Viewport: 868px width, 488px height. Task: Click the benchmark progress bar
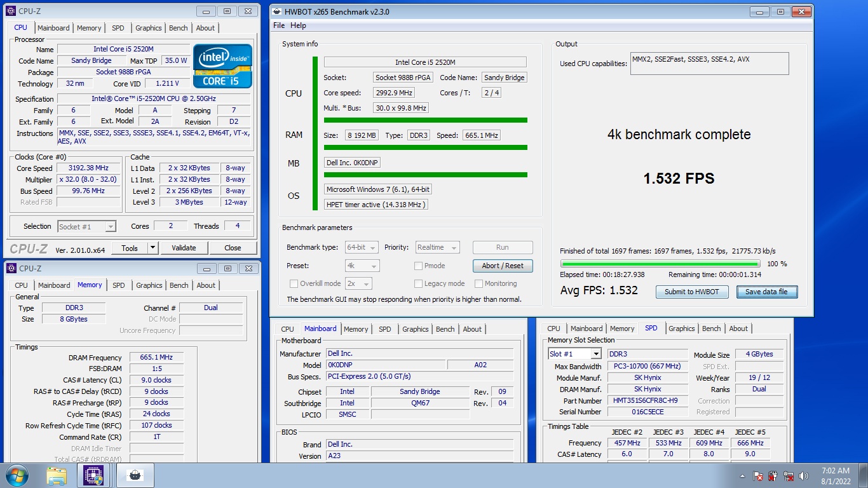660,264
